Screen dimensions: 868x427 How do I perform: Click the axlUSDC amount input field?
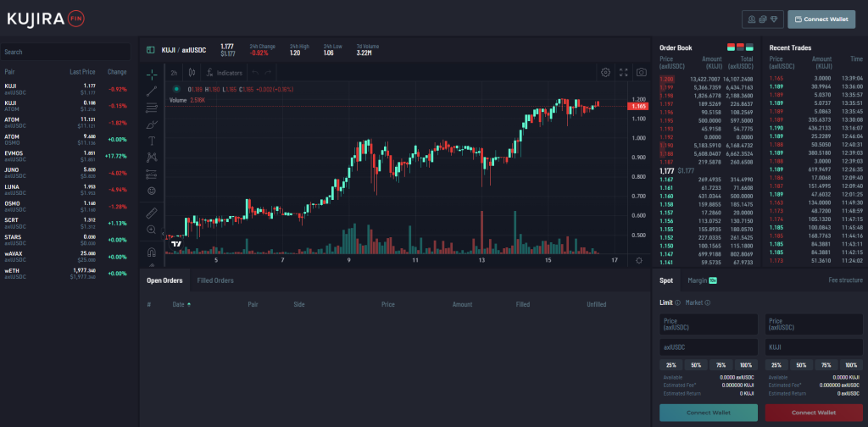[708, 347]
